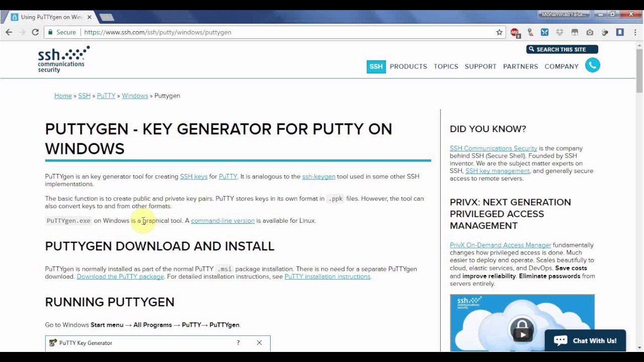
Task: Go to Home breadcrumb
Action: (x=63, y=96)
